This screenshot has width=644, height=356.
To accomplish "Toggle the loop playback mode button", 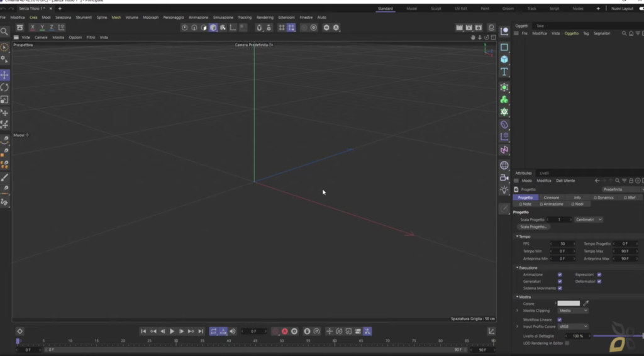I will 214,331.
